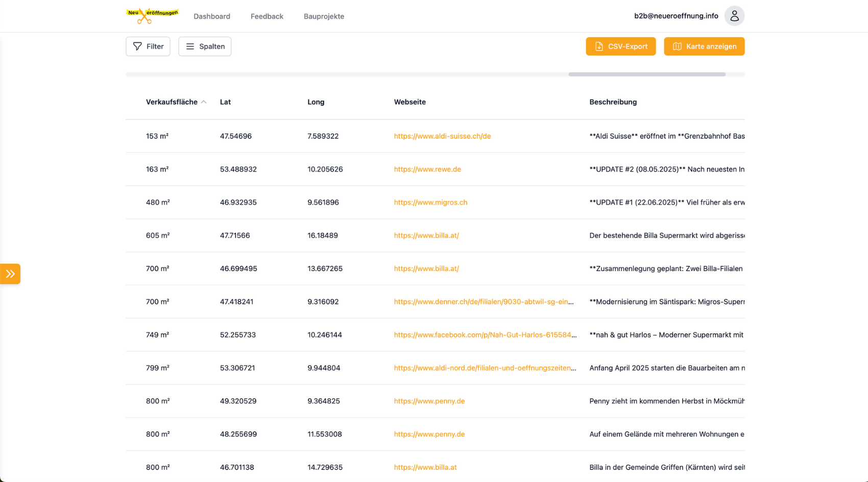Click latitude value 52.255733
Screen dimensions: 868x482
(238, 335)
